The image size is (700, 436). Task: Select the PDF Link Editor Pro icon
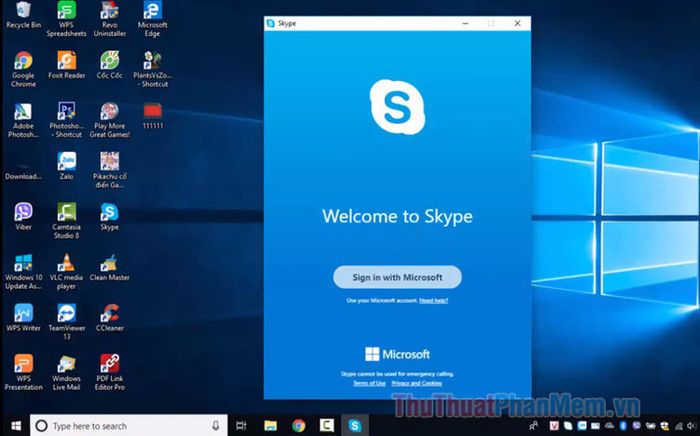tap(109, 372)
